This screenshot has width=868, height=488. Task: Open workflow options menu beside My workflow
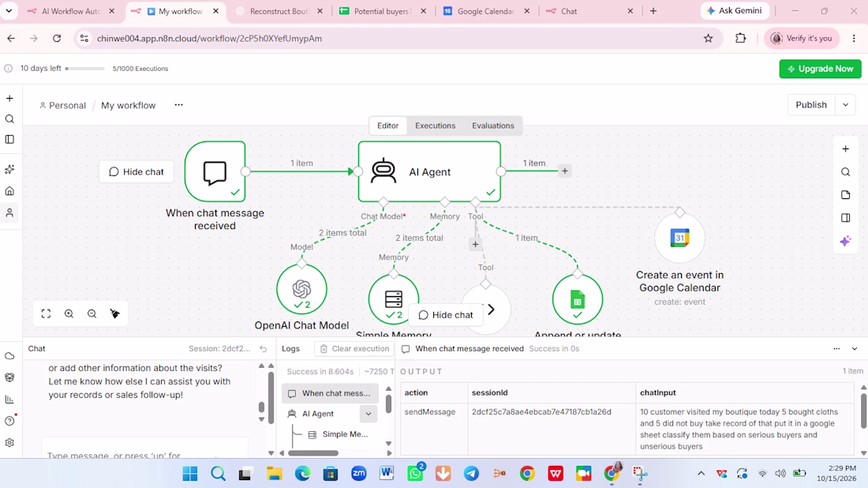click(x=179, y=105)
